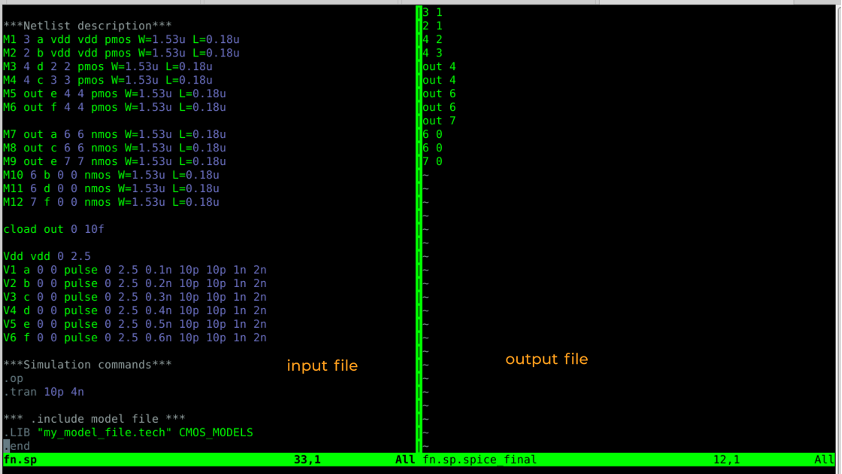The height and width of the screenshot is (474, 842).
Task: Click the 'fn.sp.spice_final' filename in status bar
Action: click(480, 460)
